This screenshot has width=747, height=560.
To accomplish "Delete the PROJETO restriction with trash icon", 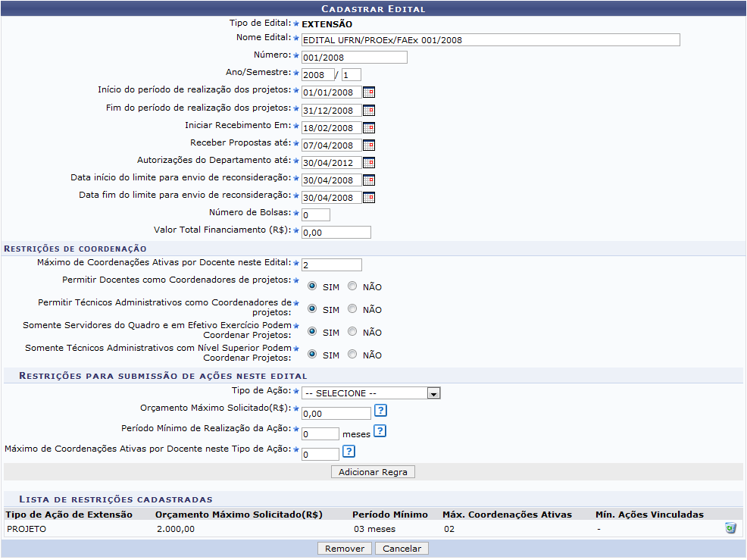I will point(730,528).
